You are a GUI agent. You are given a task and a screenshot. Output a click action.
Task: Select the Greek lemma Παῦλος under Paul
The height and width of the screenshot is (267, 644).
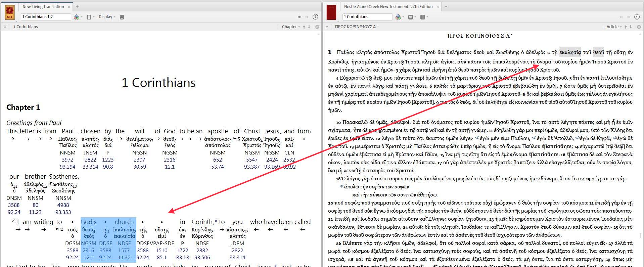tap(68, 145)
